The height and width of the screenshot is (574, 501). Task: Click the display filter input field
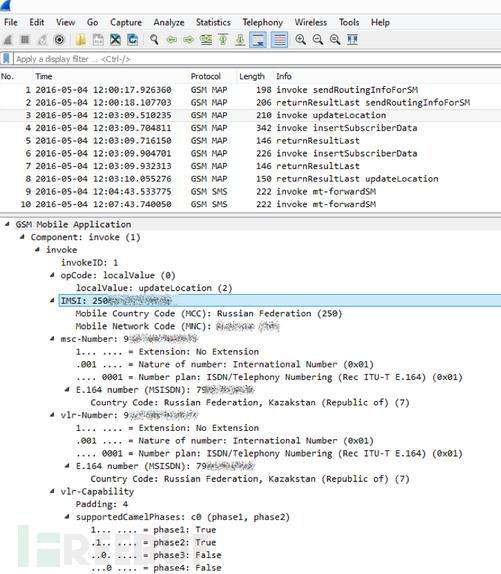click(256, 59)
